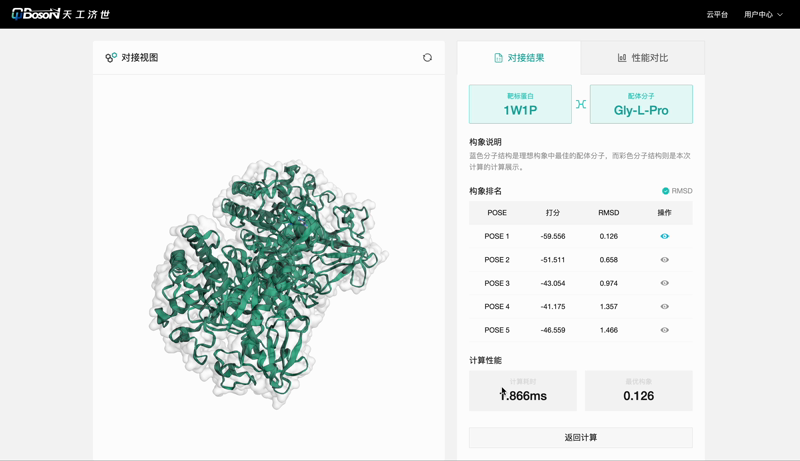Screen dimensions: 800x461
Task: Click the bar chart icon on 性能对比 tab
Action: pos(622,58)
